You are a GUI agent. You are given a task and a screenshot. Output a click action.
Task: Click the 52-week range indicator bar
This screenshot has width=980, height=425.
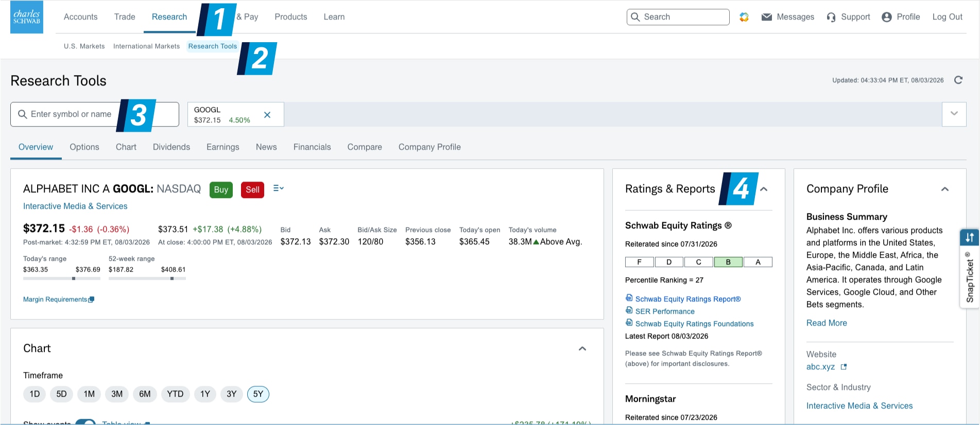(x=147, y=278)
